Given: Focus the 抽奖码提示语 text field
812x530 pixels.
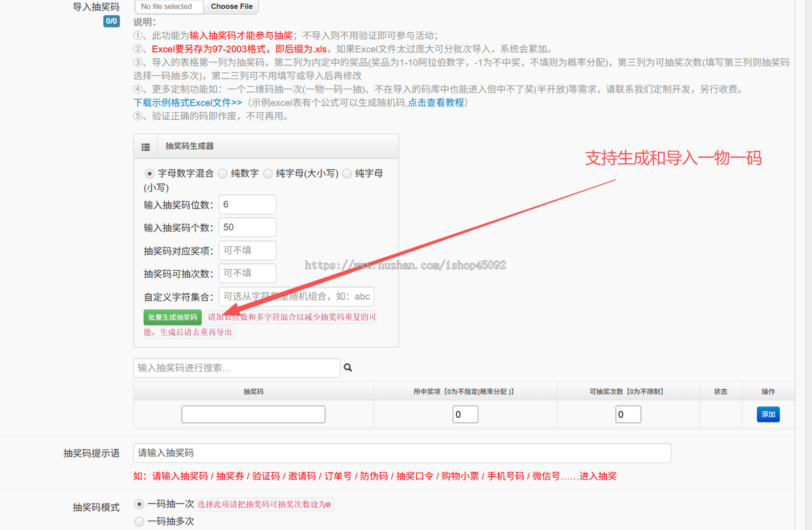Looking at the screenshot, I should 402,453.
